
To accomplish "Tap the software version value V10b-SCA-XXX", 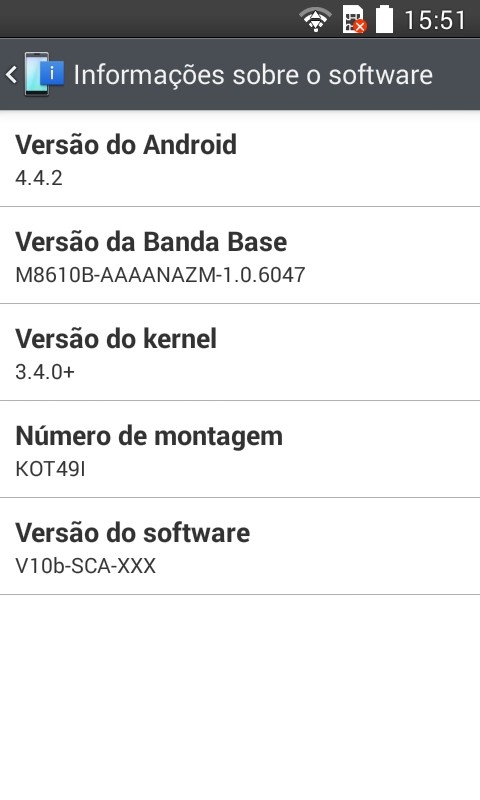I will click(x=85, y=565).
